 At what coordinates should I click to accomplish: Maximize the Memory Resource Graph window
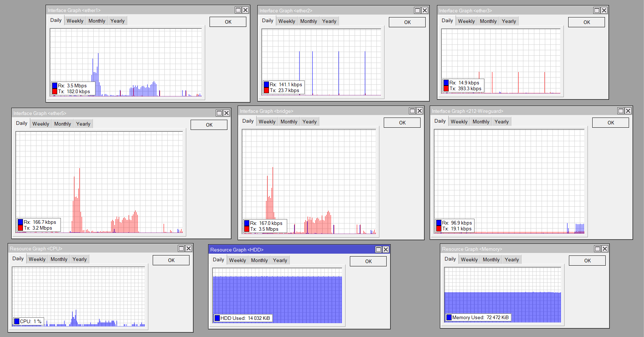597,249
